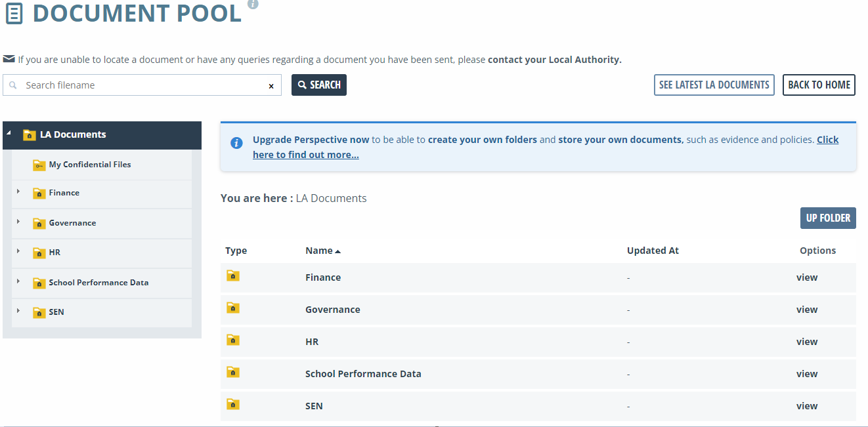Click the HR name in the table

tap(312, 342)
